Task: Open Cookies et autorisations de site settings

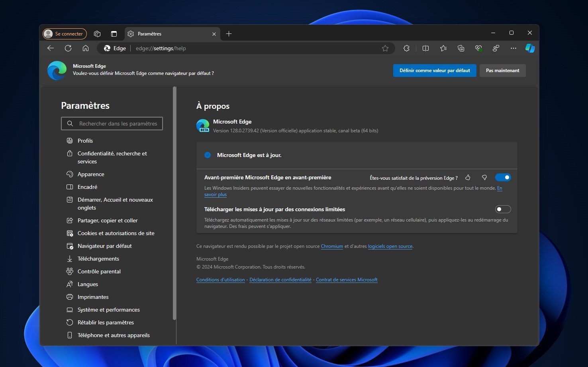Action: (116, 233)
